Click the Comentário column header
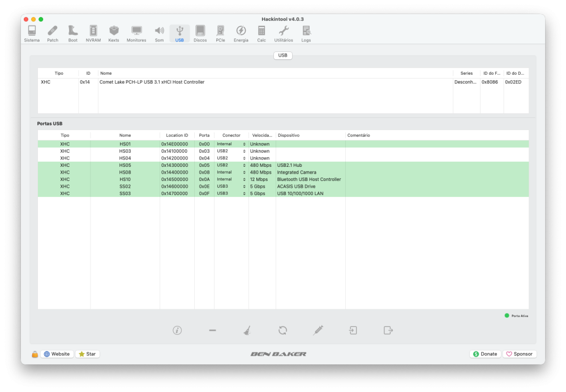Screen dimensions: 566x392 [x=437, y=135]
